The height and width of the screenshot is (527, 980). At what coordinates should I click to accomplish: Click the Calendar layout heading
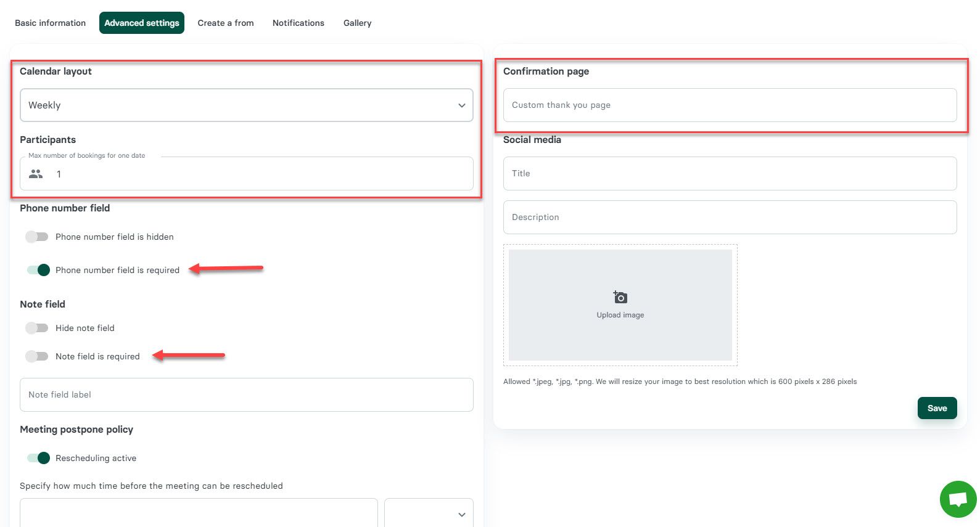pos(56,71)
